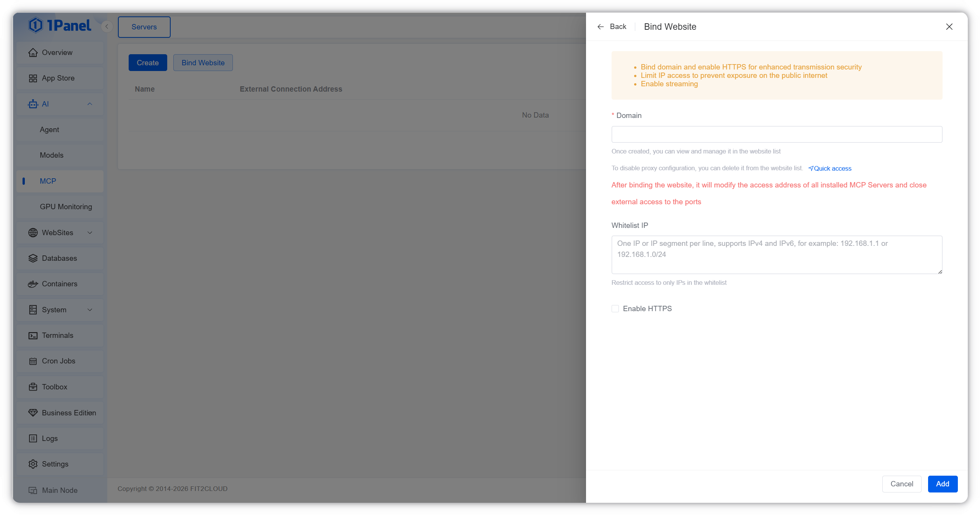
Task: Click the Logs list icon
Action: coord(33,438)
